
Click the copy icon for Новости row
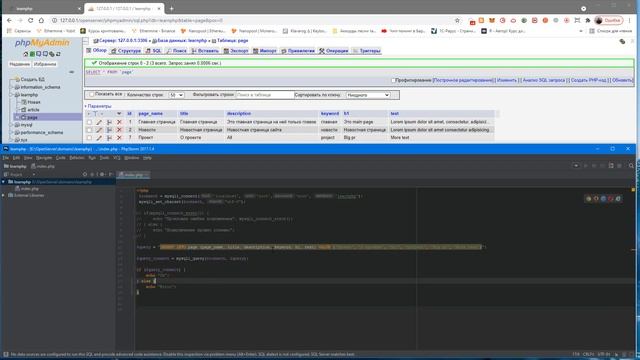[x=109, y=130]
